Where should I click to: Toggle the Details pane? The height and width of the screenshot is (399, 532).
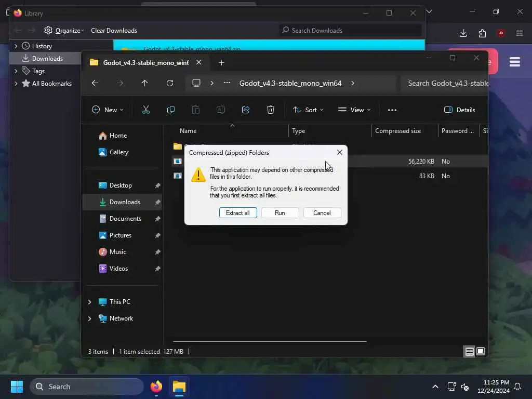[x=460, y=110]
